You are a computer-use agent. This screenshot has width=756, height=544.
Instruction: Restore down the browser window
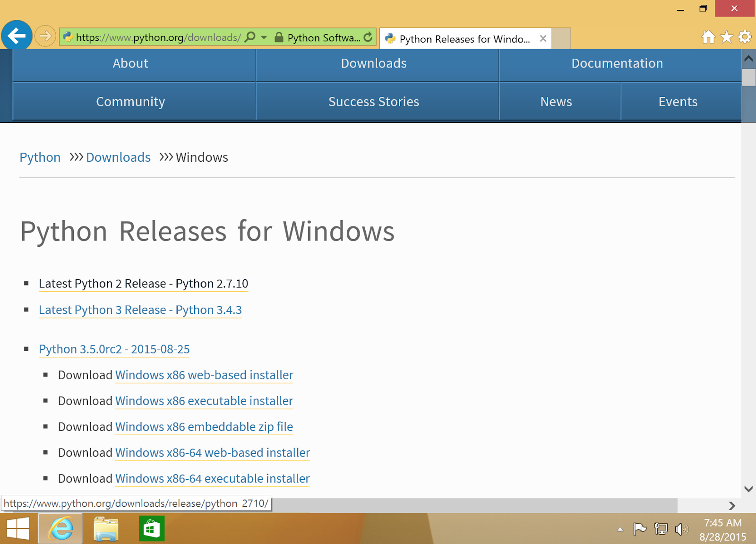coord(704,9)
